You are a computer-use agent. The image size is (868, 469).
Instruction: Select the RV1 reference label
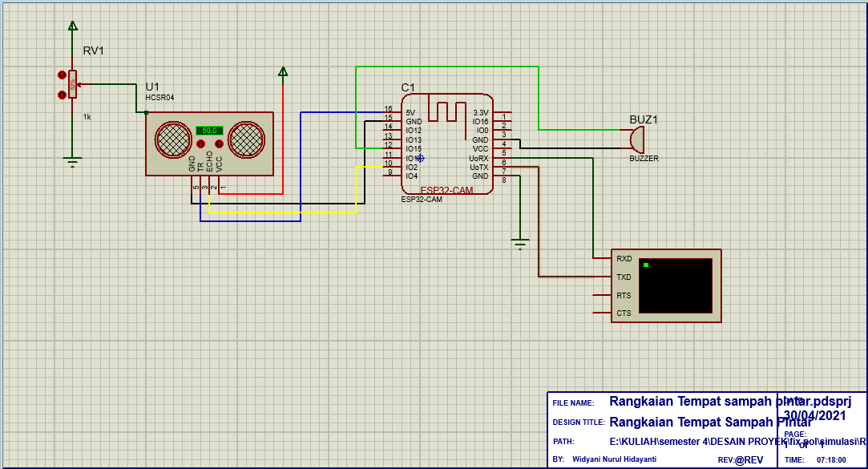pyautogui.click(x=94, y=51)
